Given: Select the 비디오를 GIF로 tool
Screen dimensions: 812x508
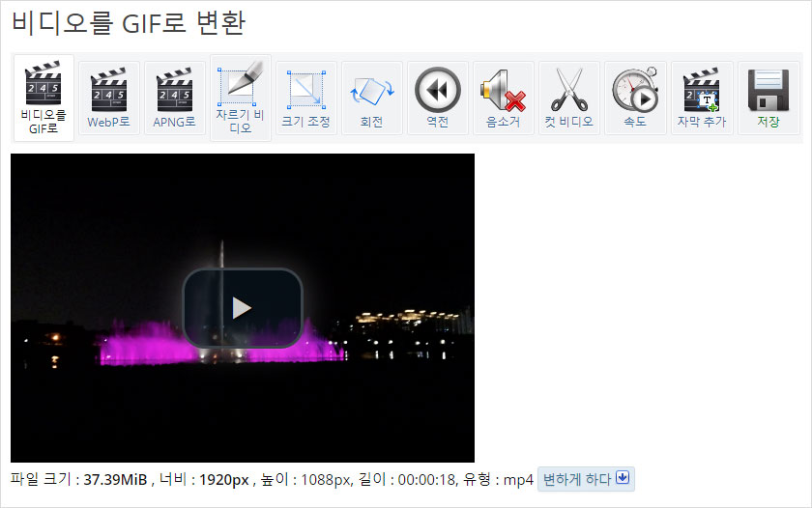Looking at the screenshot, I should coord(43,98).
